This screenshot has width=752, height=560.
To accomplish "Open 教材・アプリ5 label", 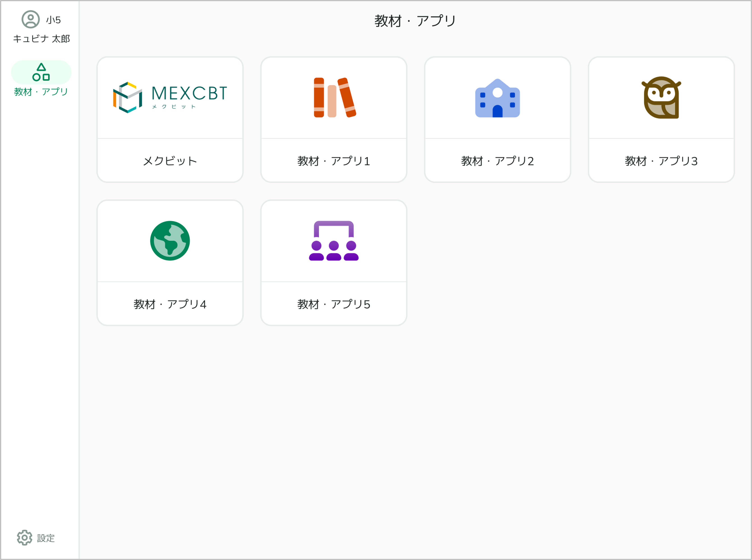I will pyautogui.click(x=334, y=304).
